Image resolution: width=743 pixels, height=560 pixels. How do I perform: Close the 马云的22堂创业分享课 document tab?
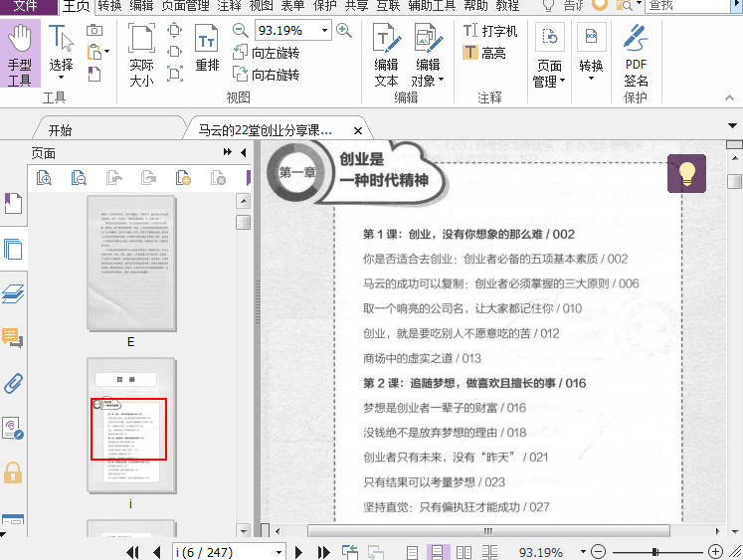[358, 130]
